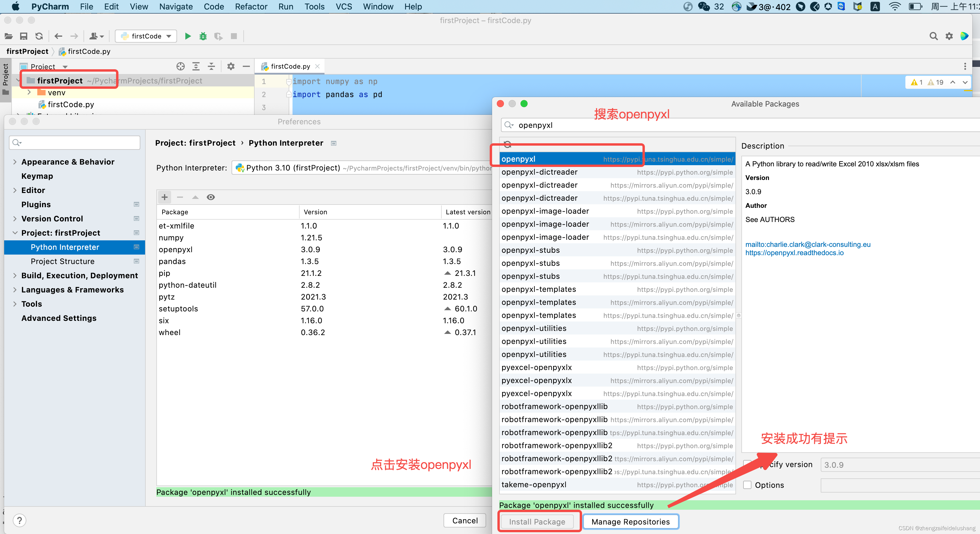
Task: Run the firstCode configuration with green play icon
Action: [187, 36]
